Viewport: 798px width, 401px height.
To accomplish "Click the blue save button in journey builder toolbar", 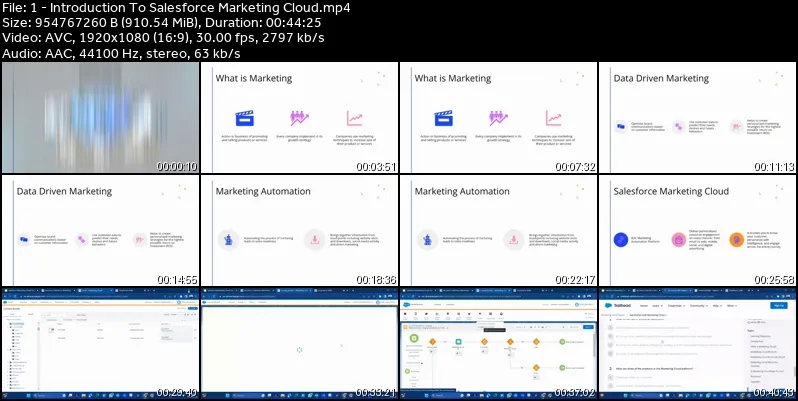I will (x=588, y=327).
